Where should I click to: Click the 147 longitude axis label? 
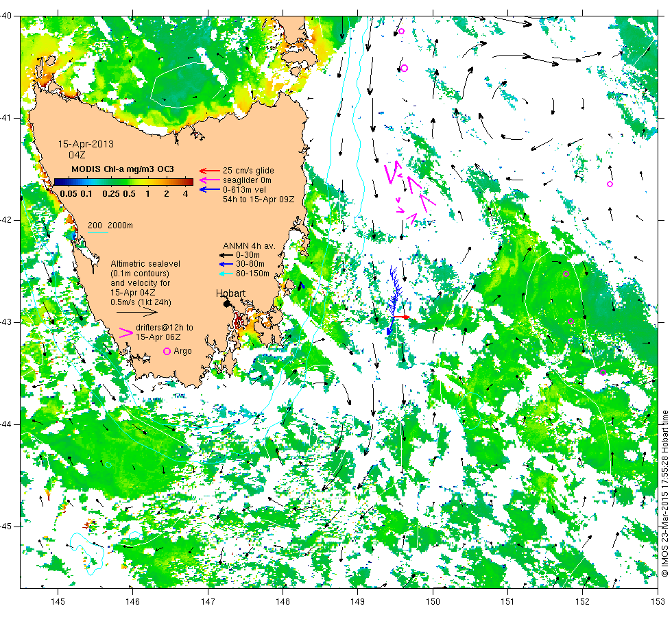[x=208, y=602]
